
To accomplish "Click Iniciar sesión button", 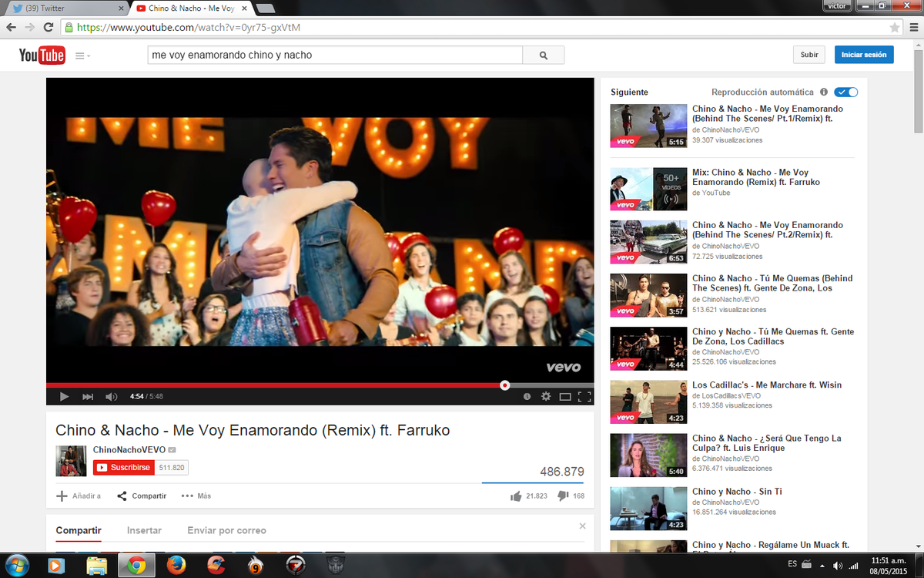I will pos(864,55).
